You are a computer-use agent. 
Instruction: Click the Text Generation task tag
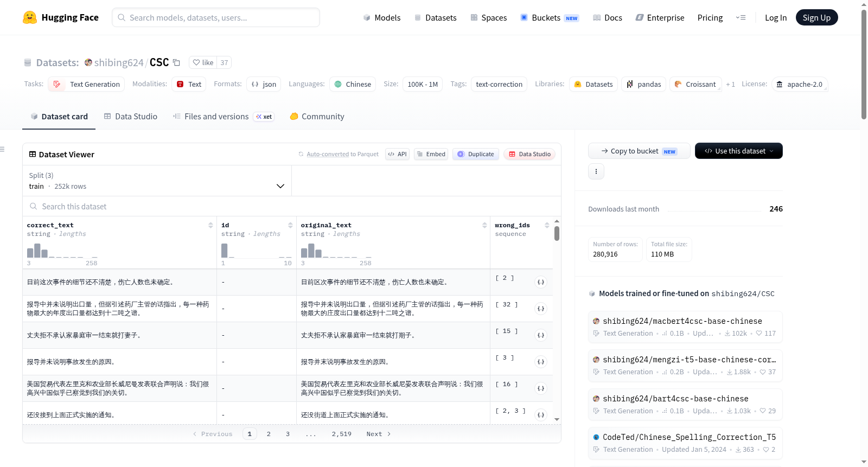(86, 84)
